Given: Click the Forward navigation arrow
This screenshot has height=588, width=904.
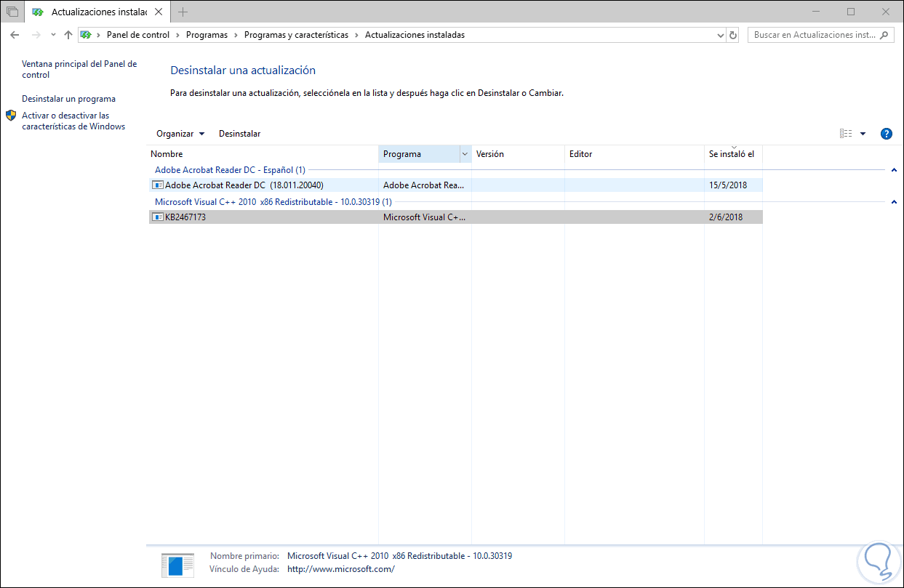Looking at the screenshot, I should tap(36, 35).
